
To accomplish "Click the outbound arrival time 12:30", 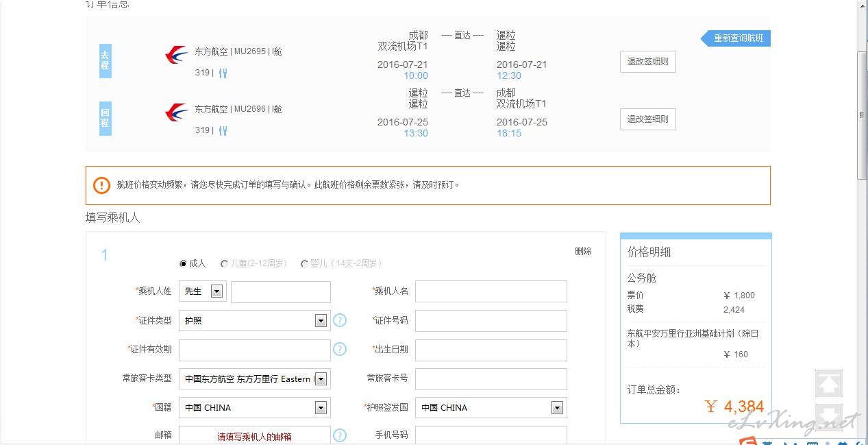I will tap(509, 76).
